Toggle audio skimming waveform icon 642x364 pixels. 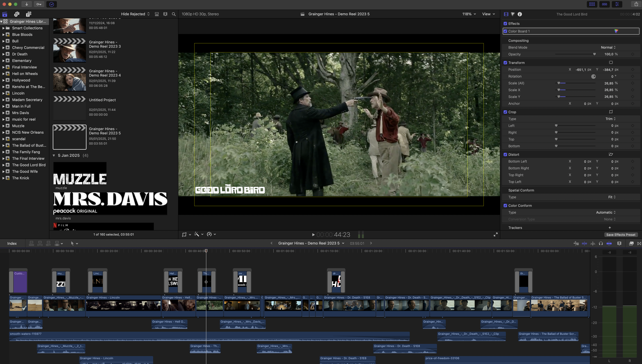coord(593,244)
